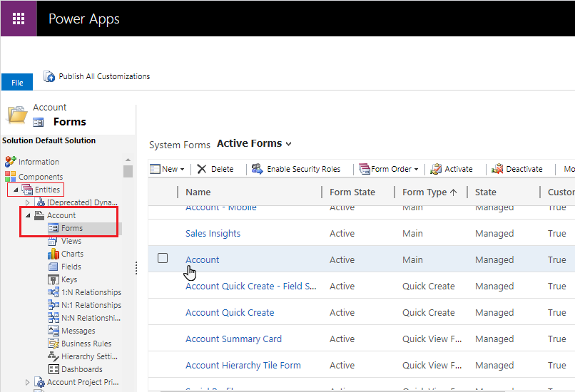The width and height of the screenshot is (575, 392).
Task: Click the Business Rules icon
Action: [54, 344]
